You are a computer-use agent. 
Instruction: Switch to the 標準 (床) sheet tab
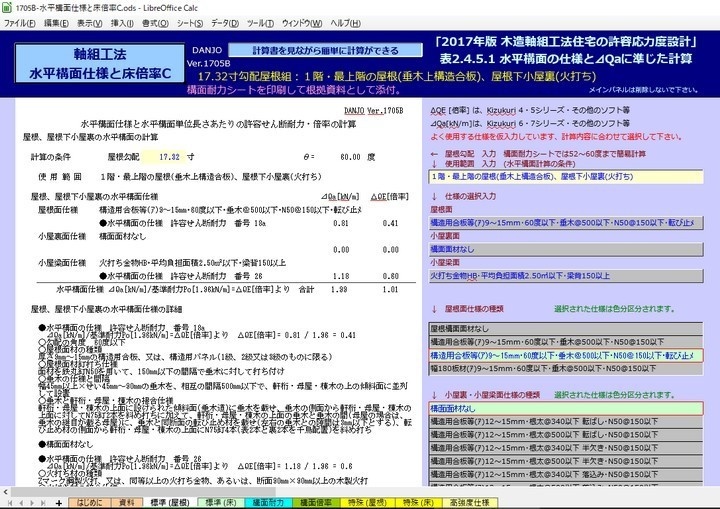point(221,503)
